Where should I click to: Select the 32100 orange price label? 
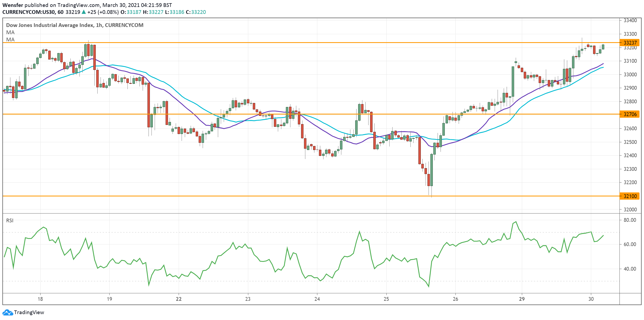point(630,196)
